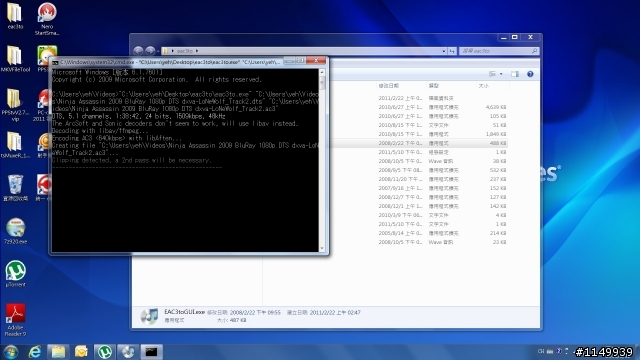
Task: Click the cmd.exe title bar system icon
Action: pyautogui.click(x=55, y=62)
